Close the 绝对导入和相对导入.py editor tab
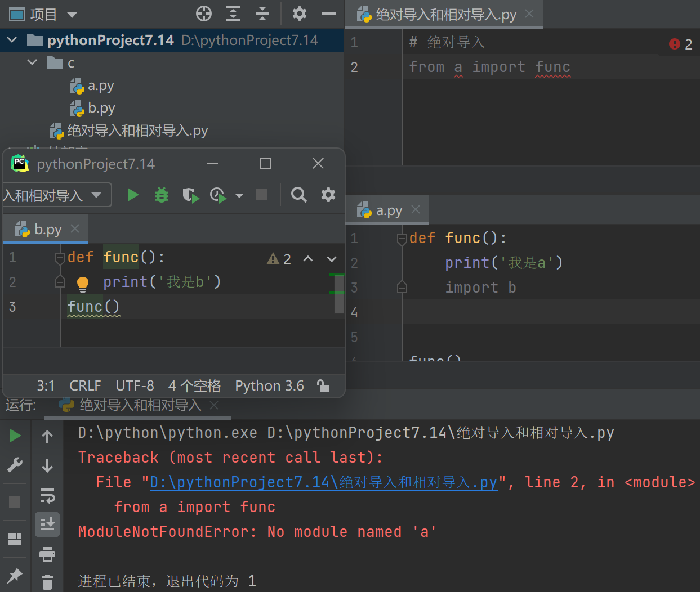Screen dimensions: 700x592 pyautogui.click(x=529, y=14)
